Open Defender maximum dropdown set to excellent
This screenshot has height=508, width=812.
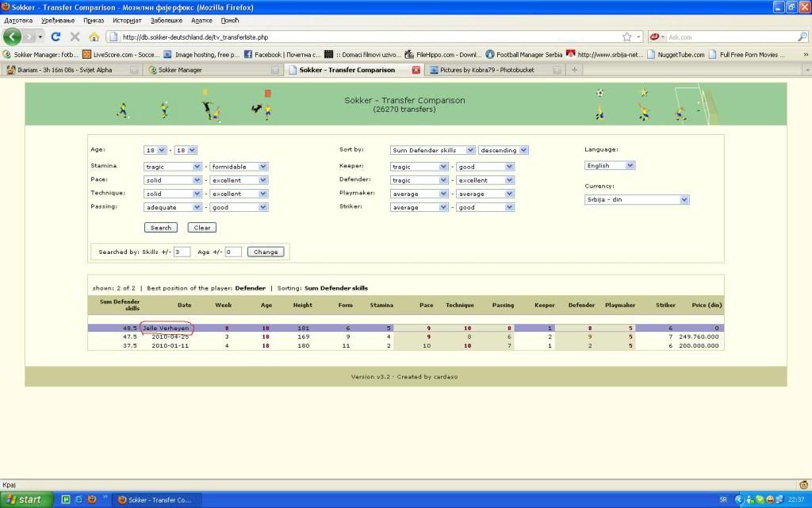tap(485, 180)
